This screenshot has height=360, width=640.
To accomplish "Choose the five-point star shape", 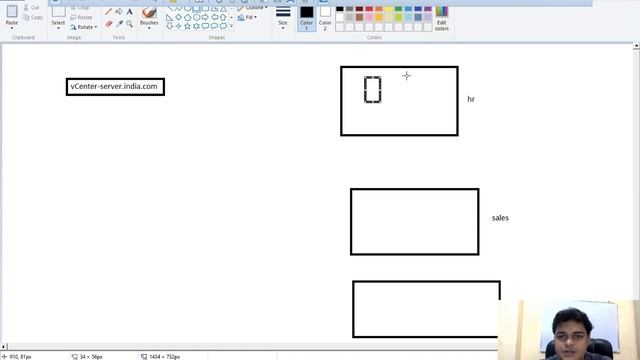I will pos(187,26).
